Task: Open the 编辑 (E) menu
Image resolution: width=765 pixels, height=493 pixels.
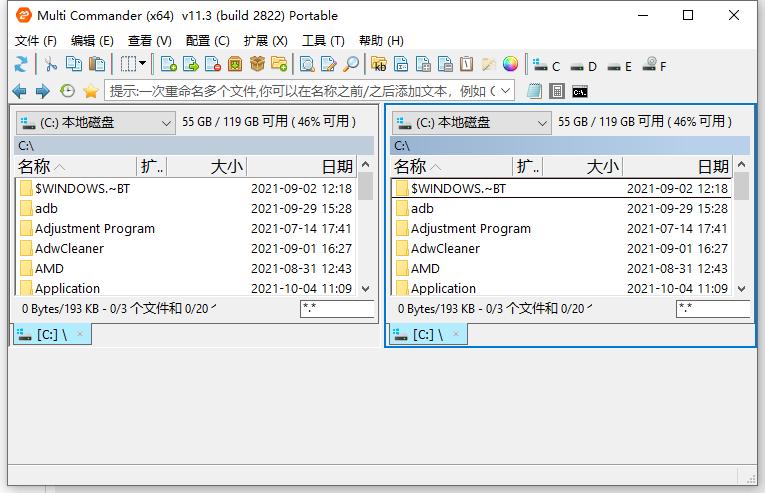Action: [92, 41]
